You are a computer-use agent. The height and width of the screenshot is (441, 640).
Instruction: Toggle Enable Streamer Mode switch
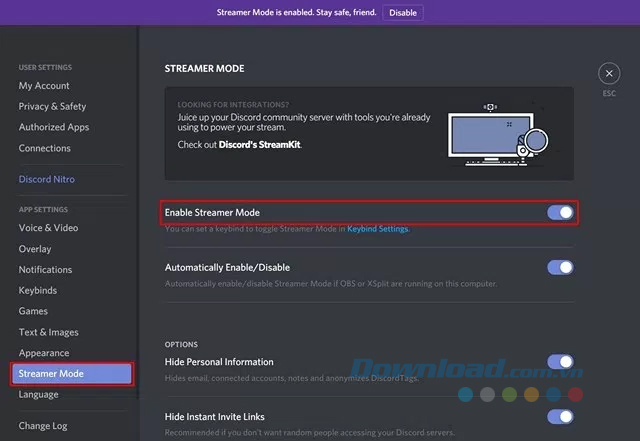click(560, 212)
